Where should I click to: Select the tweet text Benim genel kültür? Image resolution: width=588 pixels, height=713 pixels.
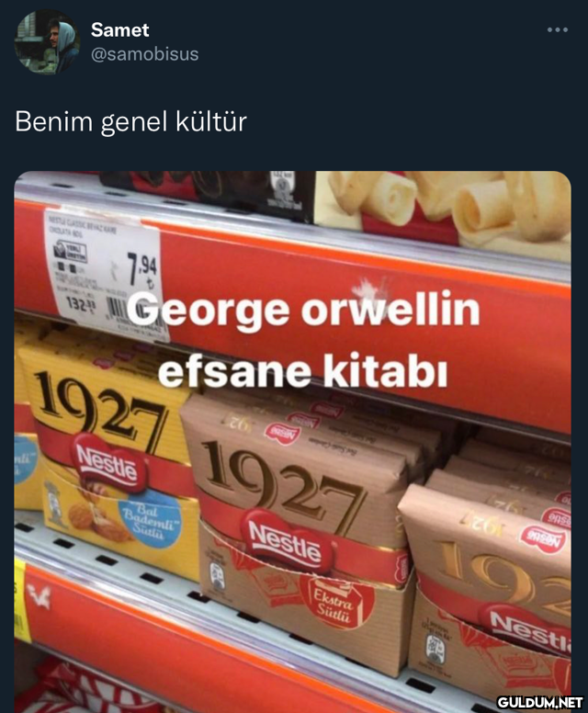pos(131,122)
